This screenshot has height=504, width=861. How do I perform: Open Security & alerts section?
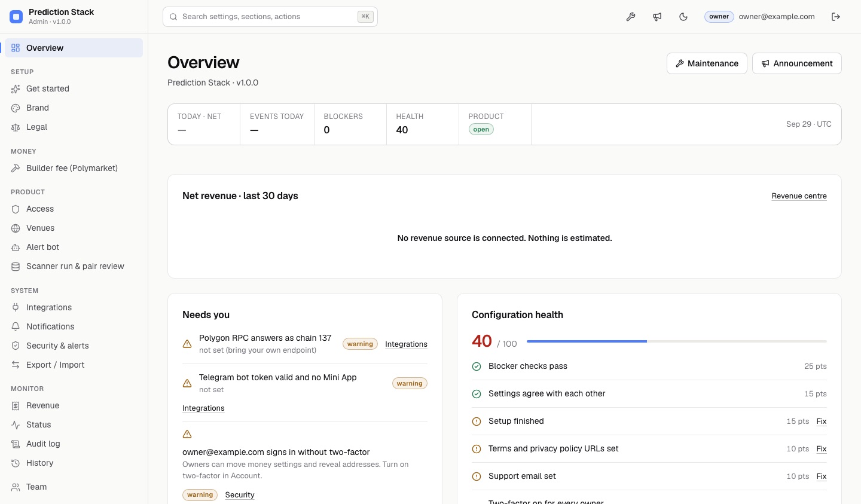74,346
